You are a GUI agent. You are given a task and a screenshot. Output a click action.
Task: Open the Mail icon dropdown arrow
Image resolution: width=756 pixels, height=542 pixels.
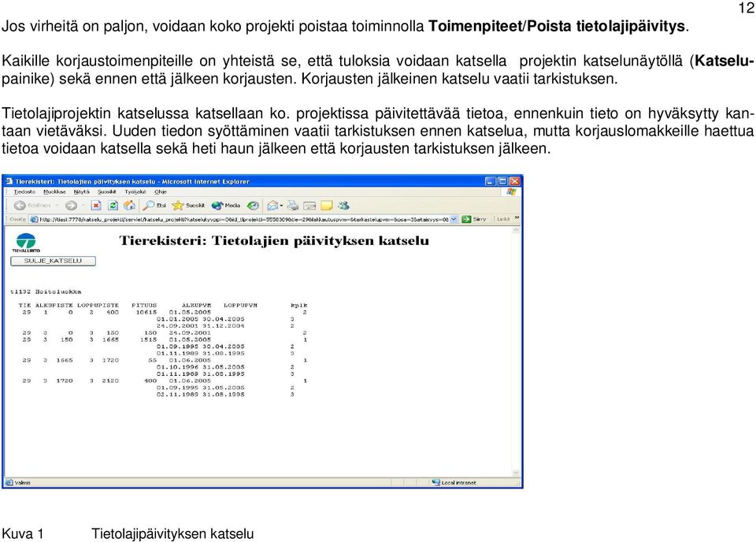281,206
